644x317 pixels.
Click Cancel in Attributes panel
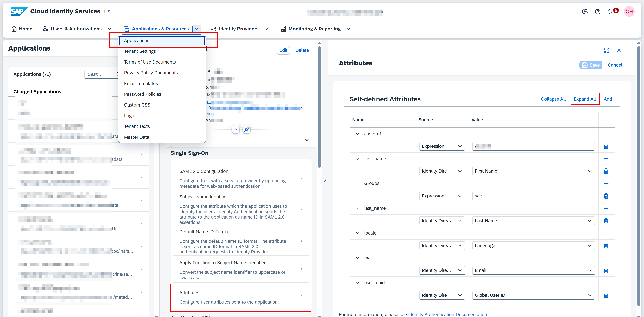(615, 65)
